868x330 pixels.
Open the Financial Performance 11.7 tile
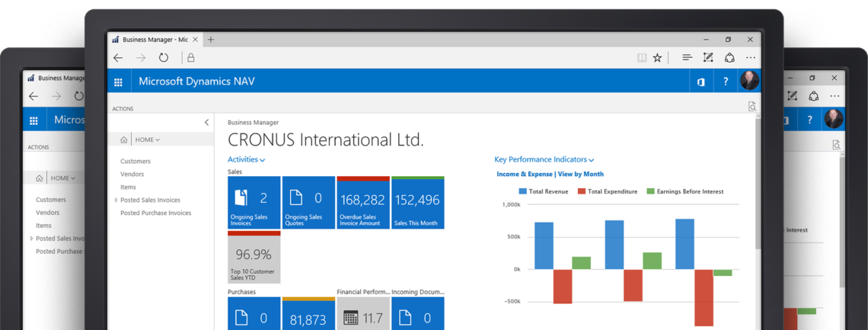(x=363, y=313)
